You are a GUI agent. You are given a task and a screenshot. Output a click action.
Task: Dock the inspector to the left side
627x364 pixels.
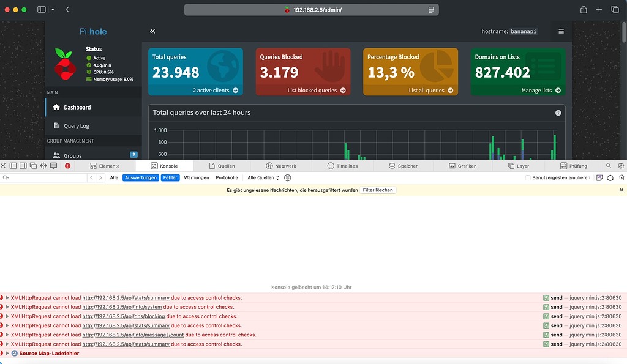pyautogui.click(x=13, y=166)
